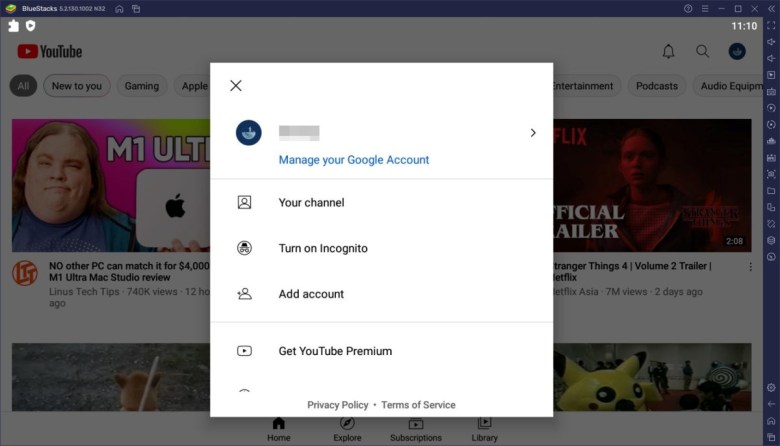780x446 pixels.
Task: Close the account menu with X icon
Action: click(x=236, y=86)
